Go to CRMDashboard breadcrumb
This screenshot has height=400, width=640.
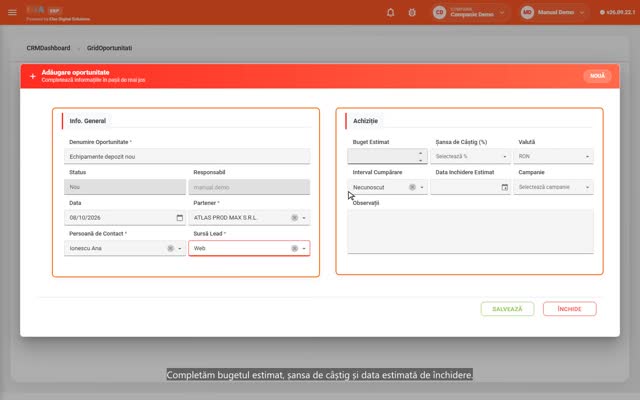click(48, 48)
